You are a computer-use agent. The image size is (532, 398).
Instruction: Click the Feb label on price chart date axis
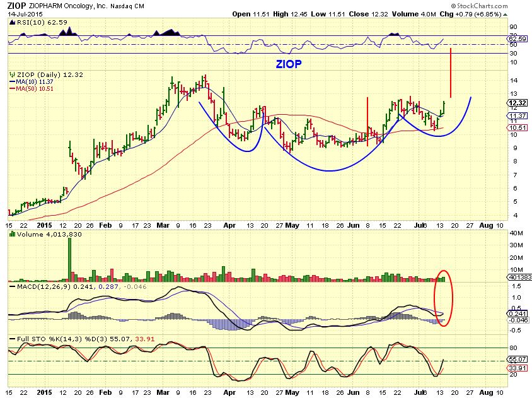105,225
